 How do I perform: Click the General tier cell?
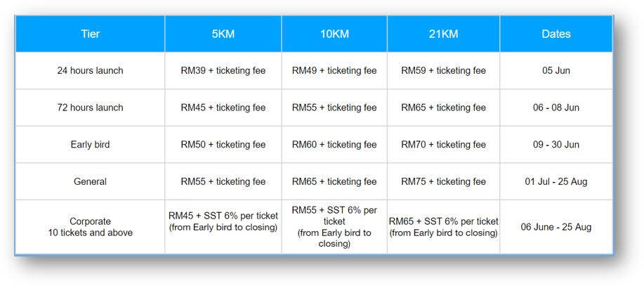(x=90, y=181)
